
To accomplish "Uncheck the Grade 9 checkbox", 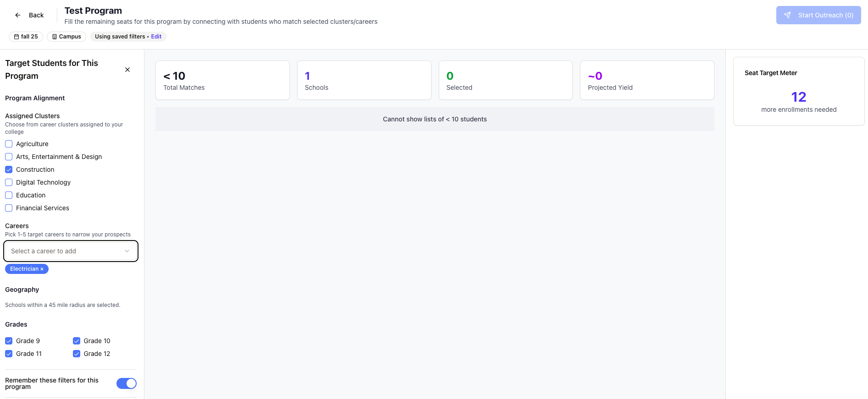I will 9,341.
